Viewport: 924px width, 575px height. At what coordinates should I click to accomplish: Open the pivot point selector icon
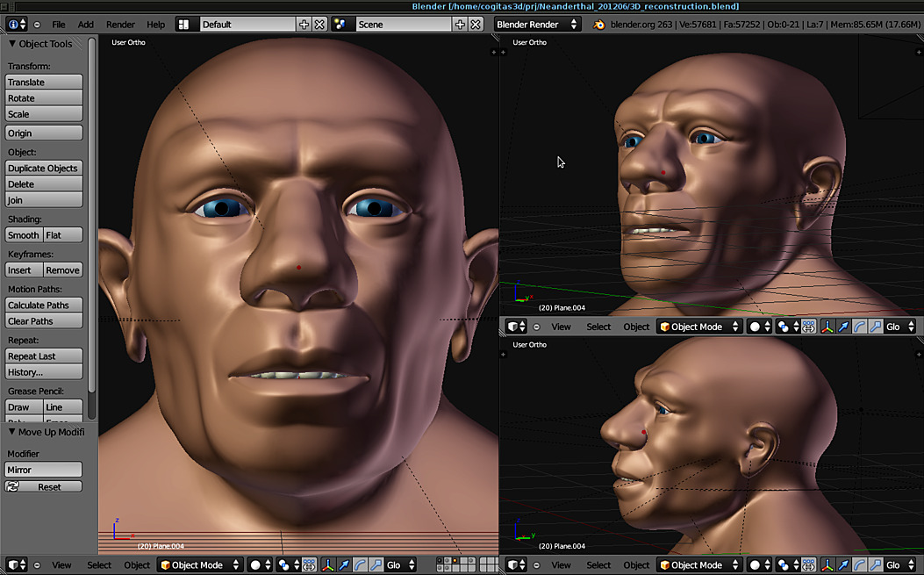(x=283, y=564)
